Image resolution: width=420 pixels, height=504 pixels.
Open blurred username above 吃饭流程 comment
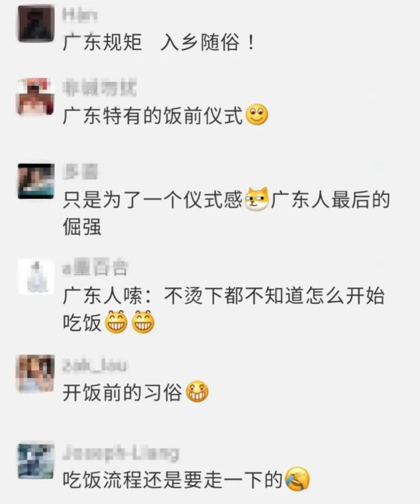121,453
